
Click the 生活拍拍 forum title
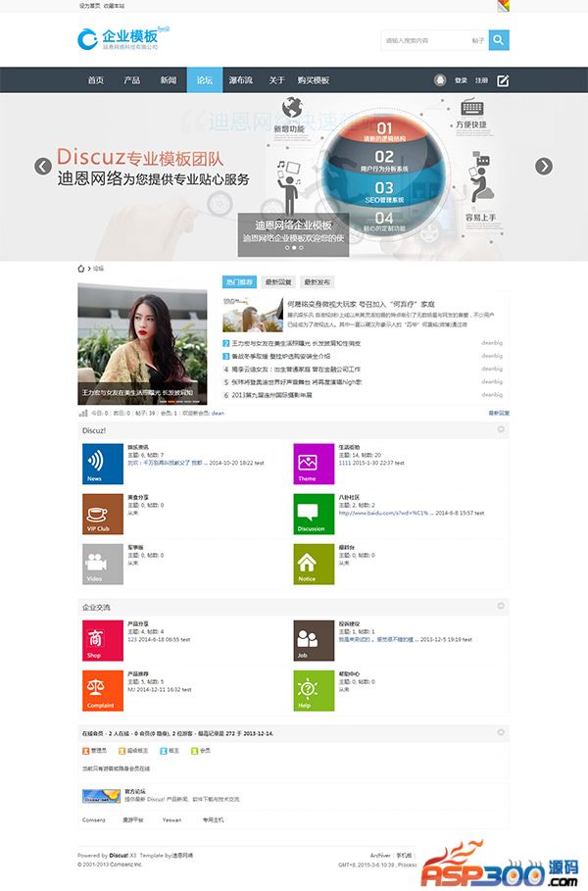click(349, 447)
